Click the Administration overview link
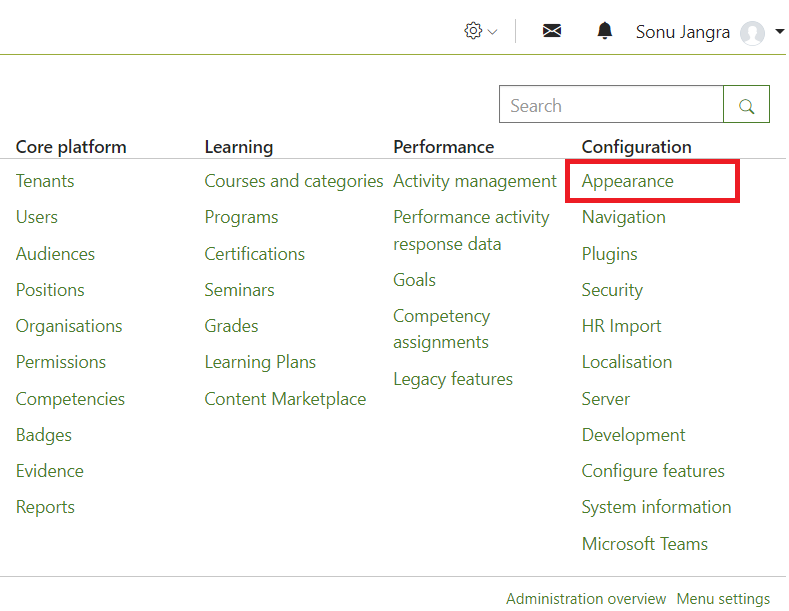Image resolution: width=789 pixels, height=611 pixels. coord(586,598)
